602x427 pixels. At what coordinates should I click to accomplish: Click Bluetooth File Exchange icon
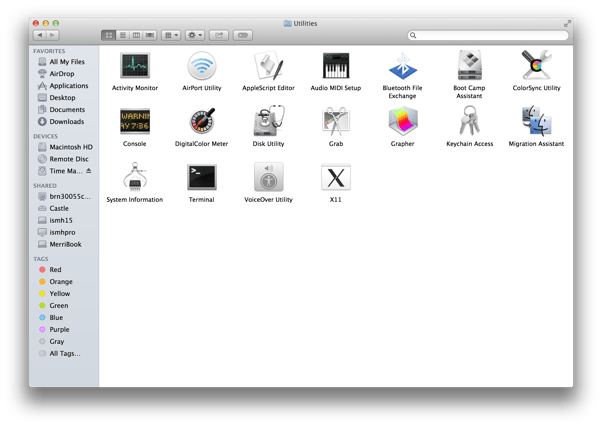(x=402, y=66)
